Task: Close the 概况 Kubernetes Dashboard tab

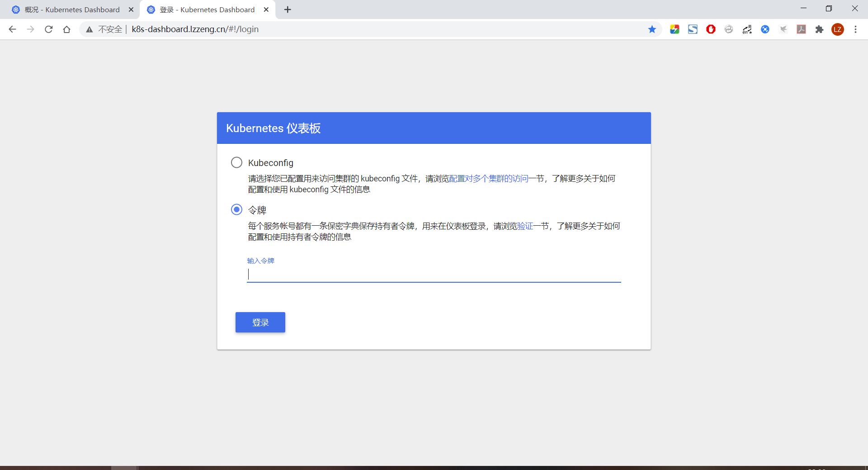Action: pos(131,9)
